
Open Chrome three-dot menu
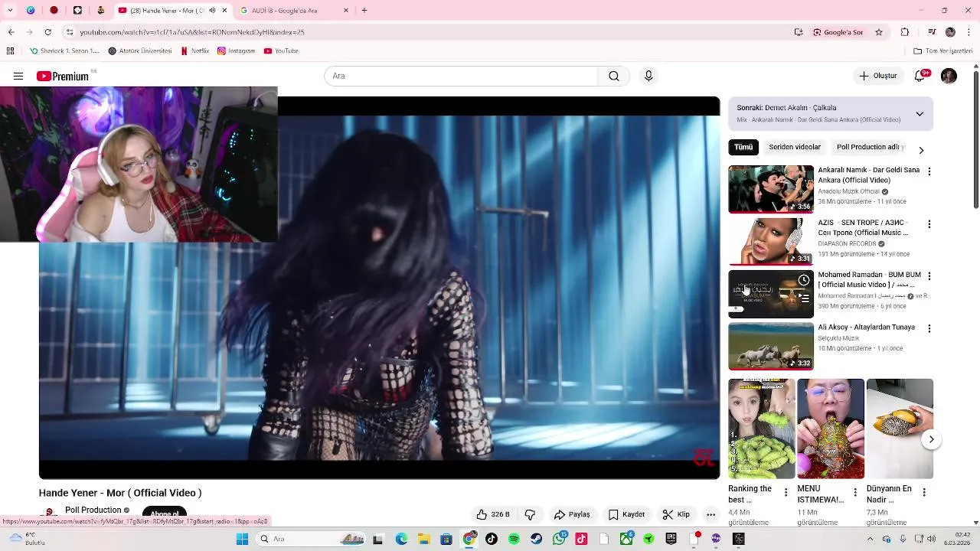(969, 32)
